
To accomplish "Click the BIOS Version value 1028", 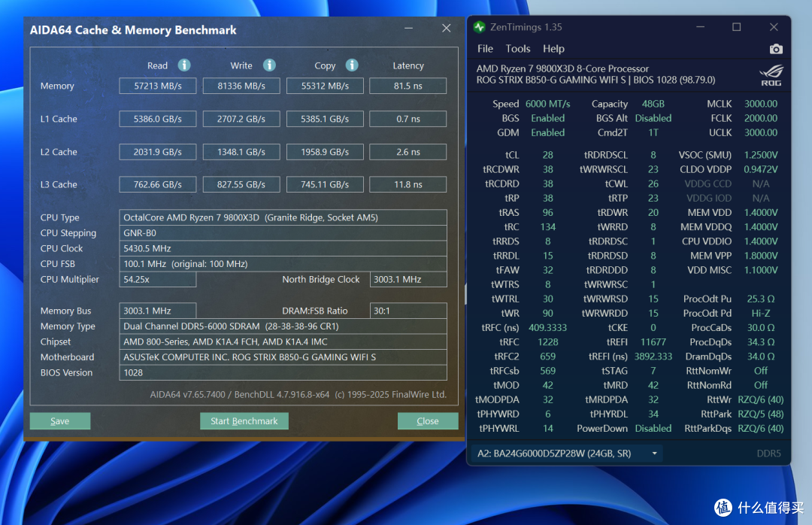I will pyautogui.click(x=283, y=372).
